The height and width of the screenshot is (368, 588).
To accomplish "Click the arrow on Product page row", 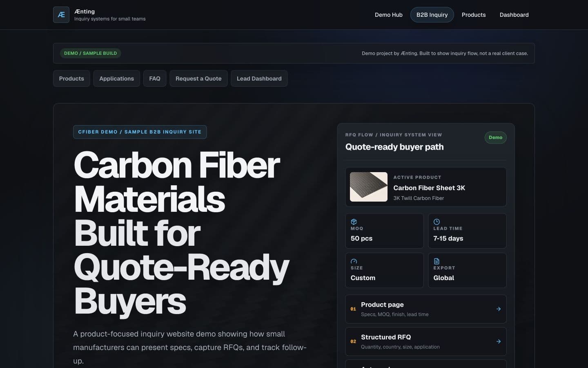I will [x=499, y=309].
